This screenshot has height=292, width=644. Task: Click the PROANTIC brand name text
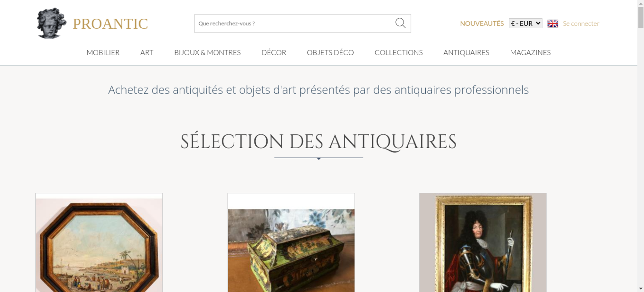110,24
